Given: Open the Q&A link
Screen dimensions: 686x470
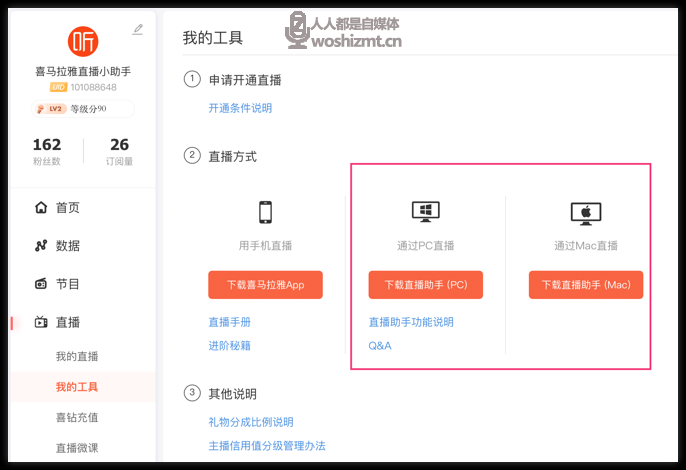Looking at the screenshot, I should [380, 346].
